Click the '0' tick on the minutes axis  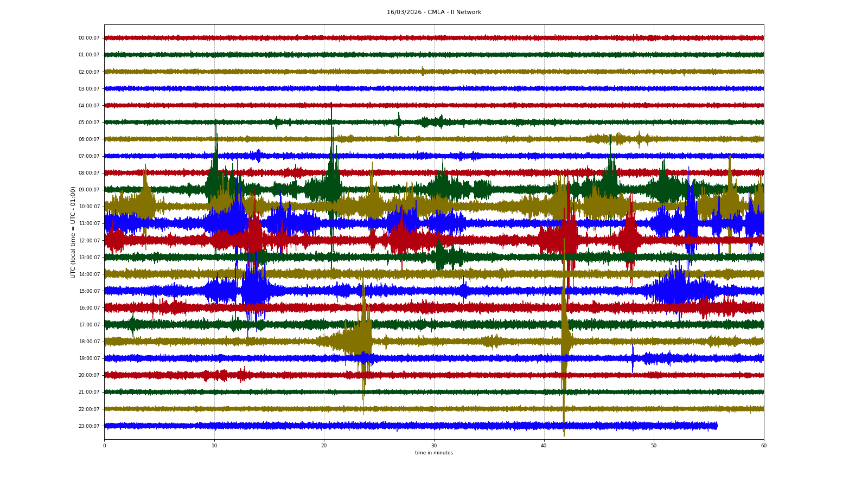pos(104,446)
